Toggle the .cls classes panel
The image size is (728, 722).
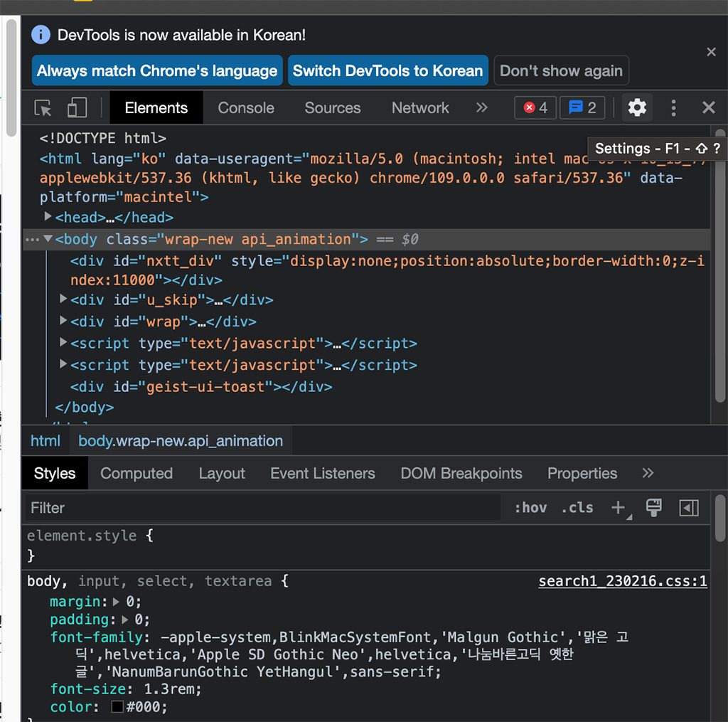click(x=577, y=508)
